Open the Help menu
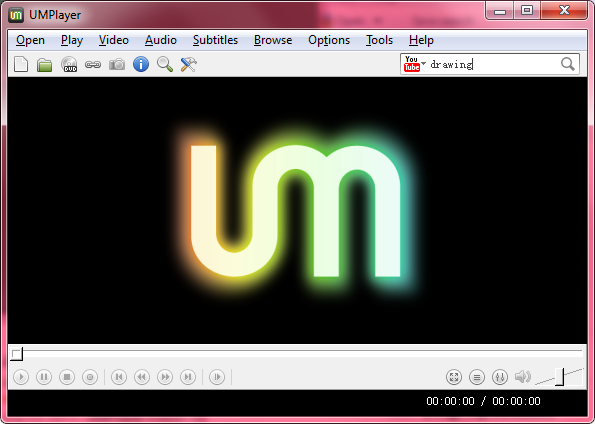 click(x=421, y=40)
